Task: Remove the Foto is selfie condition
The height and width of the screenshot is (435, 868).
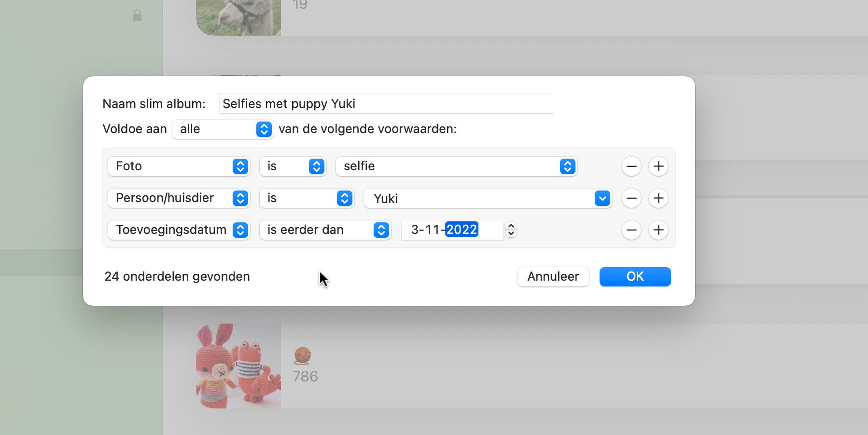Action: pyautogui.click(x=631, y=166)
